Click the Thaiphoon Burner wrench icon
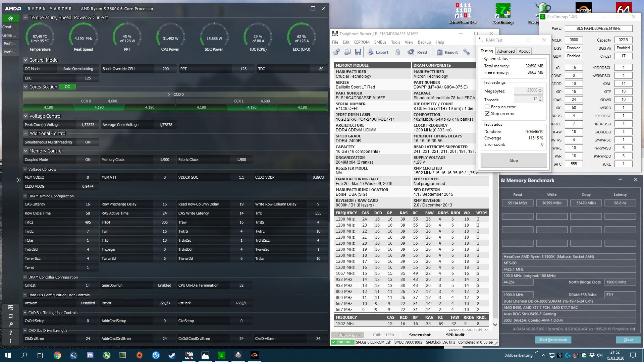This screenshot has height=362, width=644. pos(467,52)
